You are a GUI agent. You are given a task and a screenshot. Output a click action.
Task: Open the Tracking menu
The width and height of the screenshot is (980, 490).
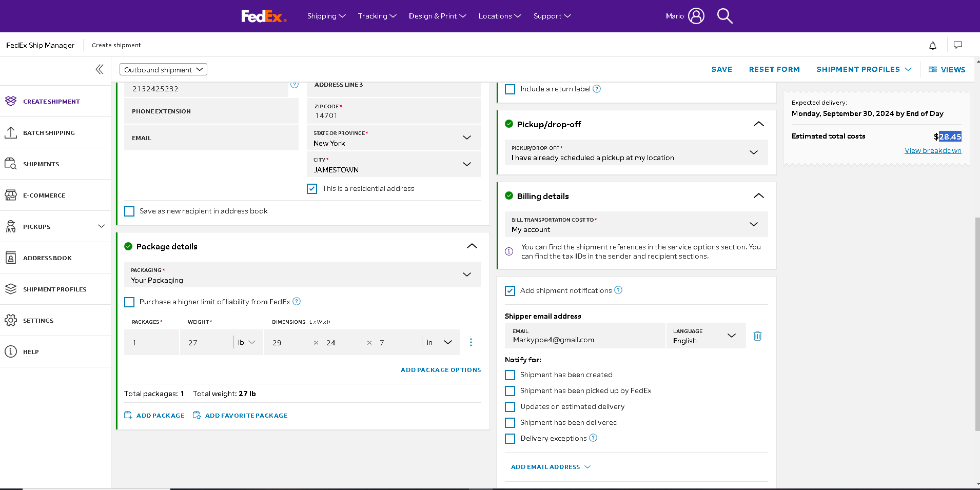377,16
